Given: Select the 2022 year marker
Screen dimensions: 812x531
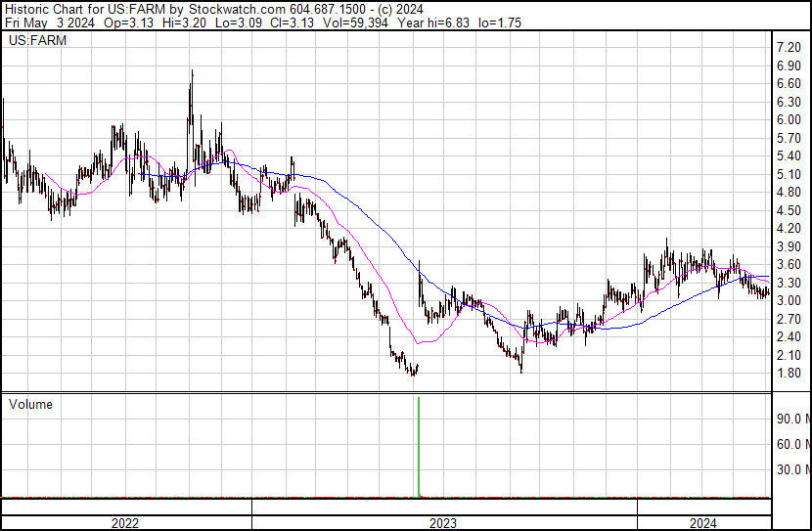Looking at the screenshot, I should tap(125, 523).
